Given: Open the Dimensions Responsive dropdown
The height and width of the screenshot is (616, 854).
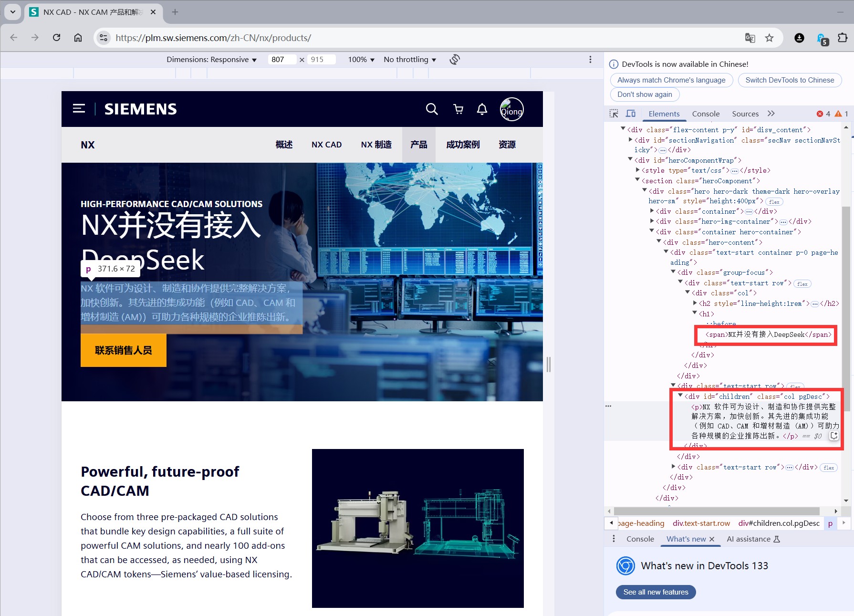Looking at the screenshot, I should (211, 60).
